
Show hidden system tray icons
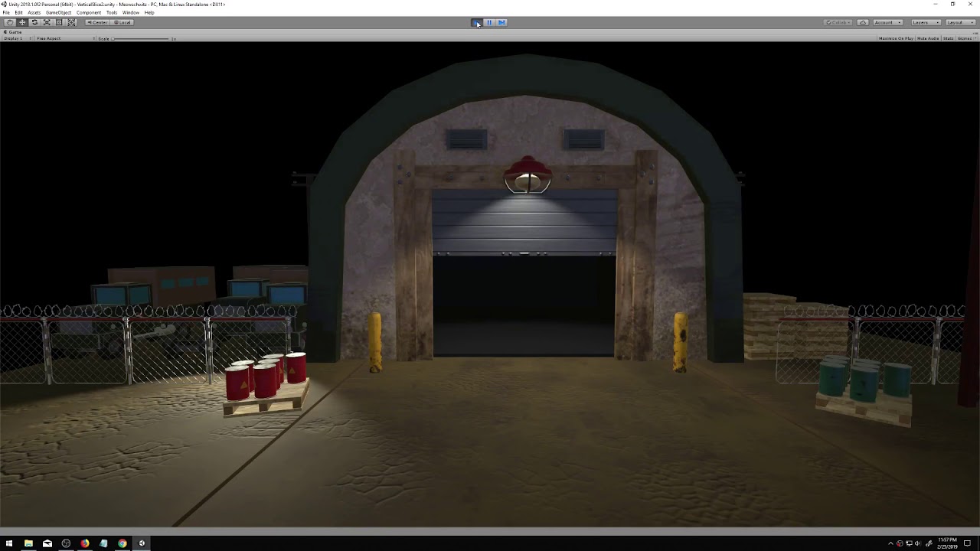coord(890,543)
